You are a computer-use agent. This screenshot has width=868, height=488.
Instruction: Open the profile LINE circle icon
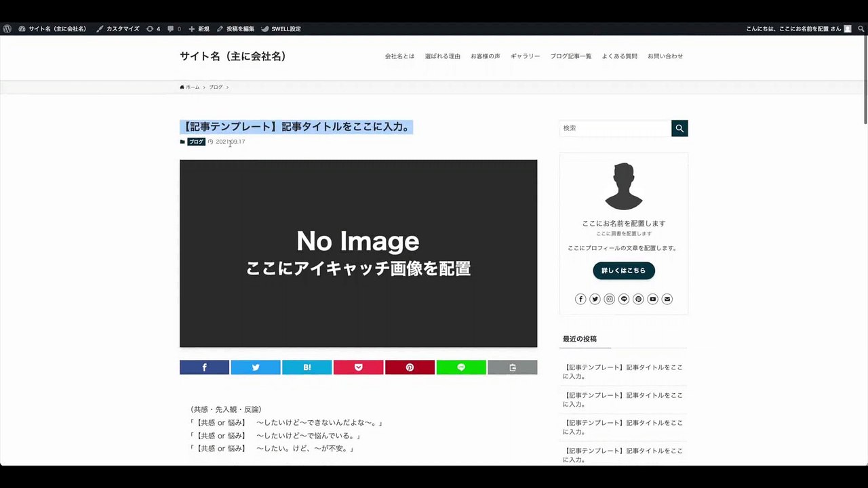pos(624,299)
